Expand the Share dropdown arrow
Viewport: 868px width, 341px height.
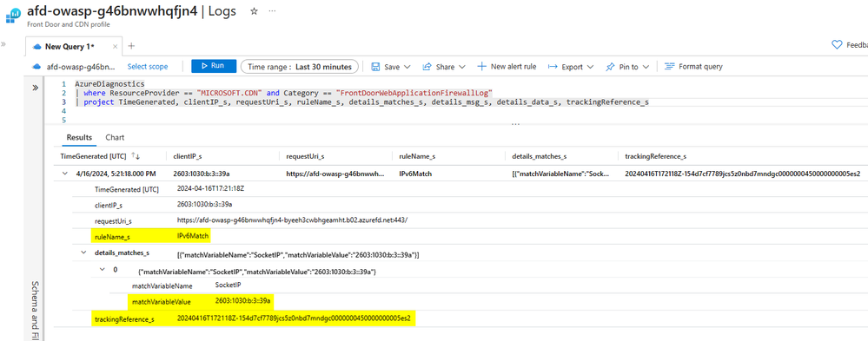click(x=462, y=67)
